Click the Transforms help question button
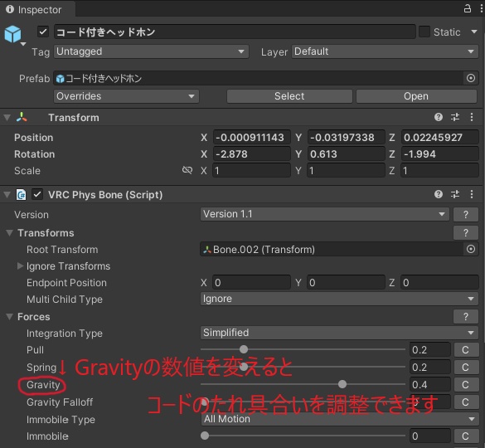This screenshot has height=448, width=485. click(466, 233)
